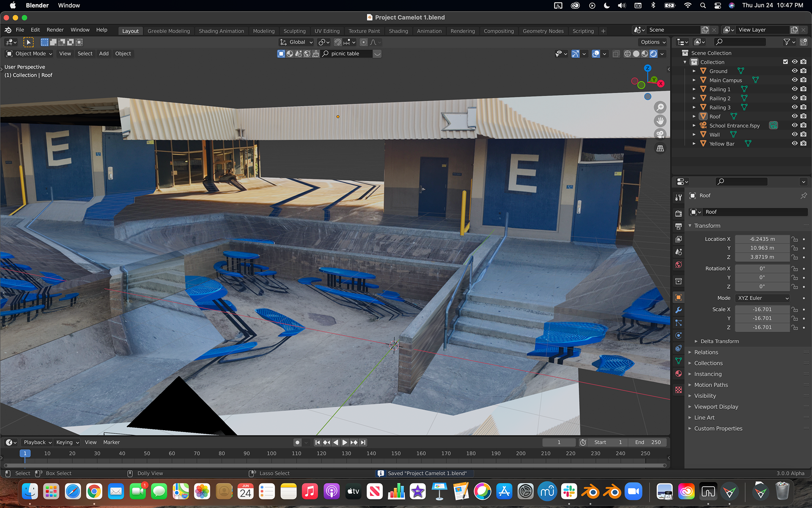Hide the Main Campus object in viewport

(x=795, y=80)
